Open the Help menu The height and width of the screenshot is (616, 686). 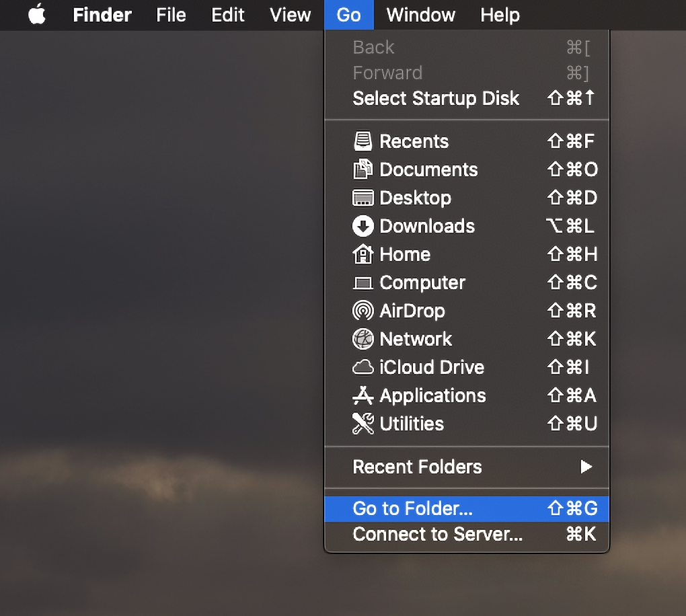pos(500,15)
